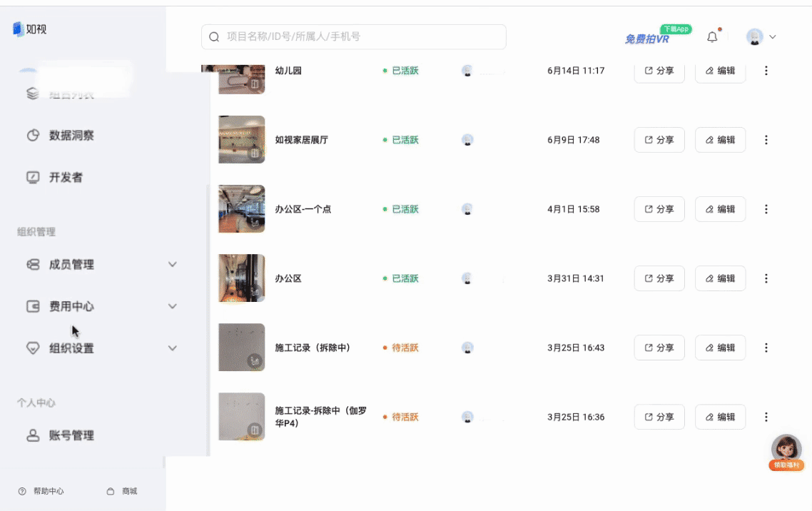Image resolution: width=812 pixels, height=511 pixels.
Task: Share the 办公区-一个点 project
Action: (x=659, y=209)
